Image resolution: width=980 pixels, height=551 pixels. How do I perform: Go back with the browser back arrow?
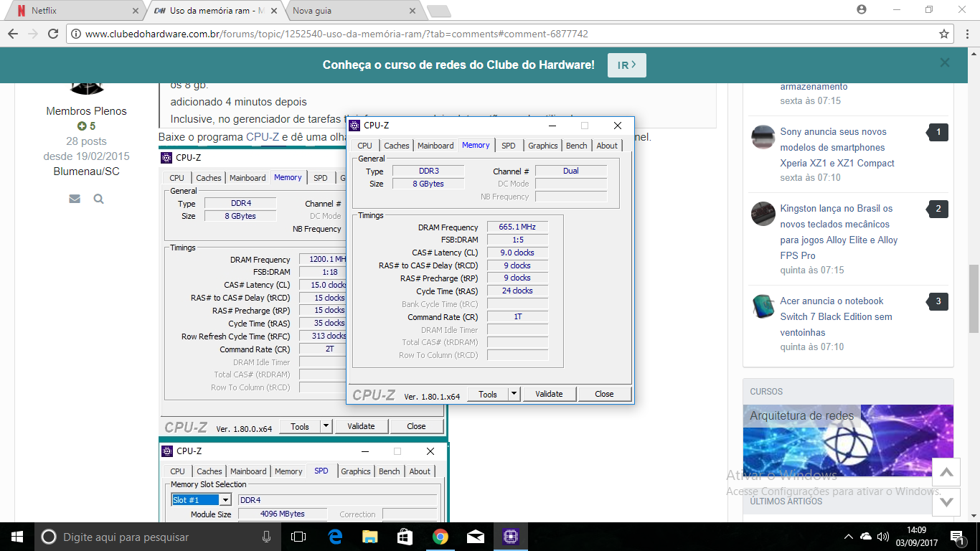(12, 34)
